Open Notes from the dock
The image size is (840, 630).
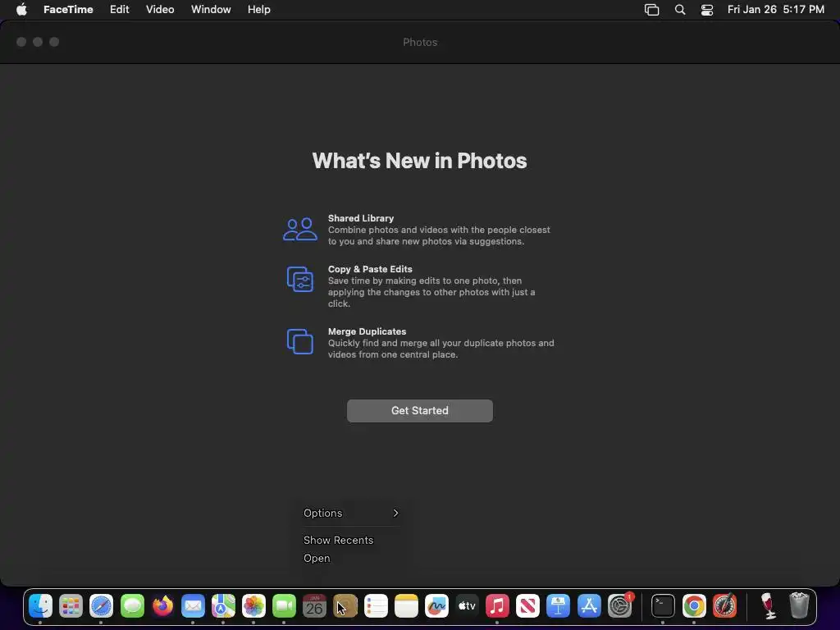tap(406, 606)
